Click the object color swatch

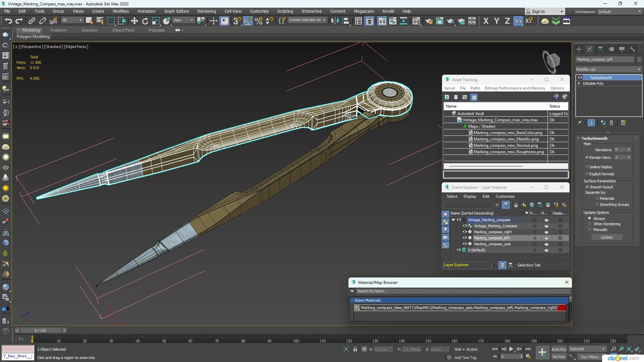pyautogui.click(x=639, y=59)
